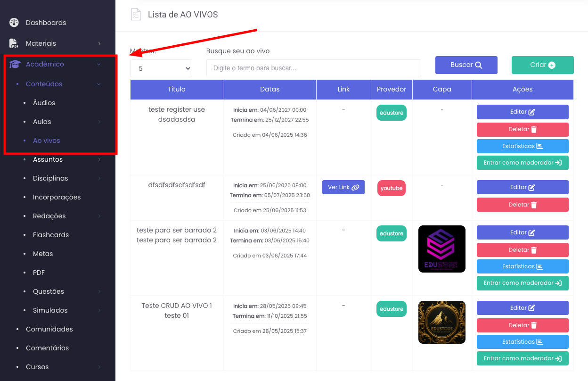Screen dimensions: 588x381
Task: Enter as moderator for teste register use
Action: [x=523, y=163]
